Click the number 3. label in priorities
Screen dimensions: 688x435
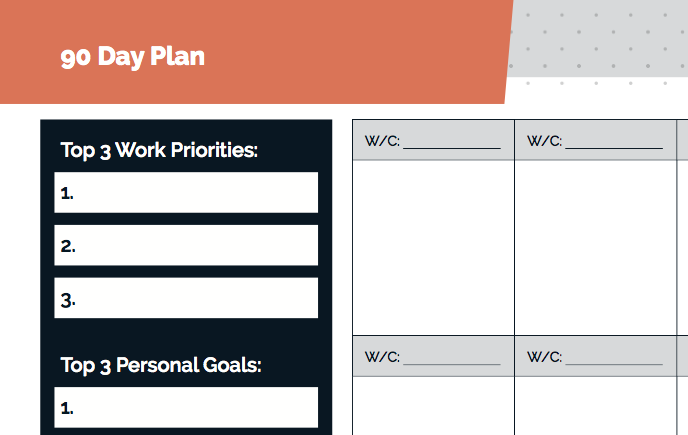[x=68, y=300]
